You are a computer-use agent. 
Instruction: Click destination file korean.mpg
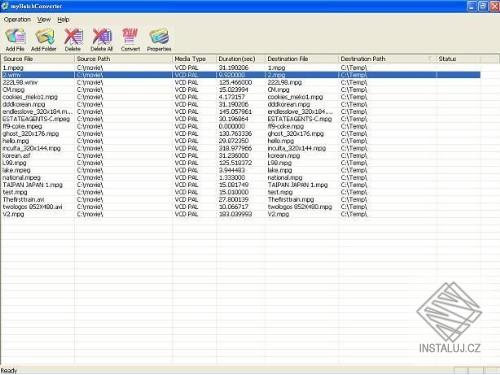click(x=284, y=156)
